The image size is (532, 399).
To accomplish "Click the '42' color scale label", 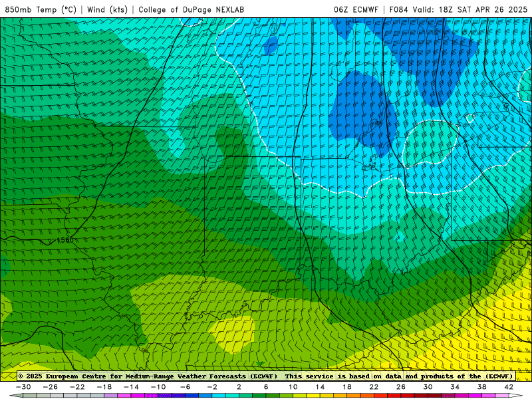I will click(509, 387).
